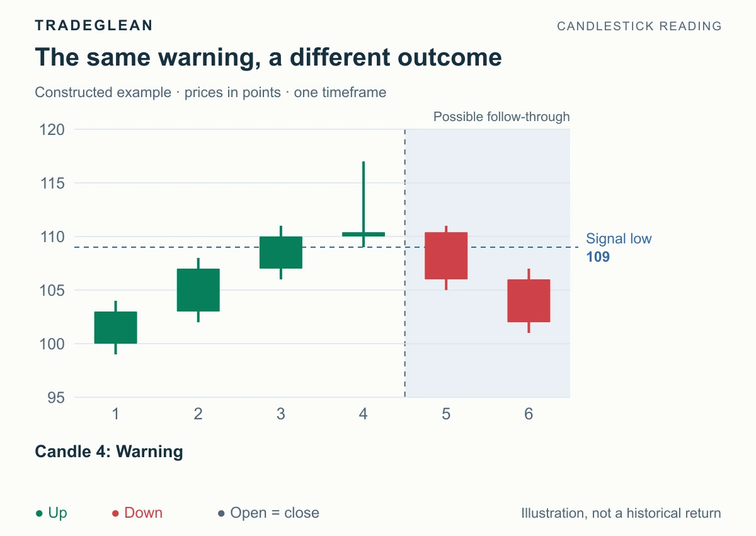Click x-axis label 4
The image size is (756, 536).
coord(364,414)
